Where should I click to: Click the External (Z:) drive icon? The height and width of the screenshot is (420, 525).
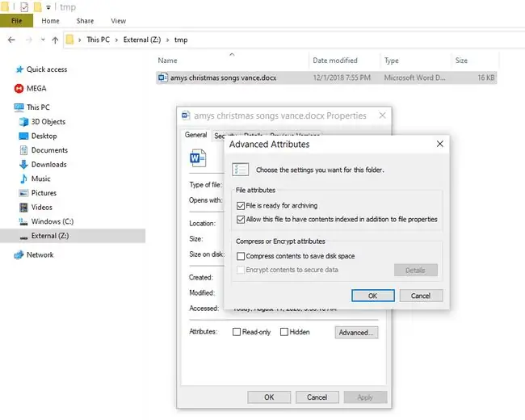[23, 237]
